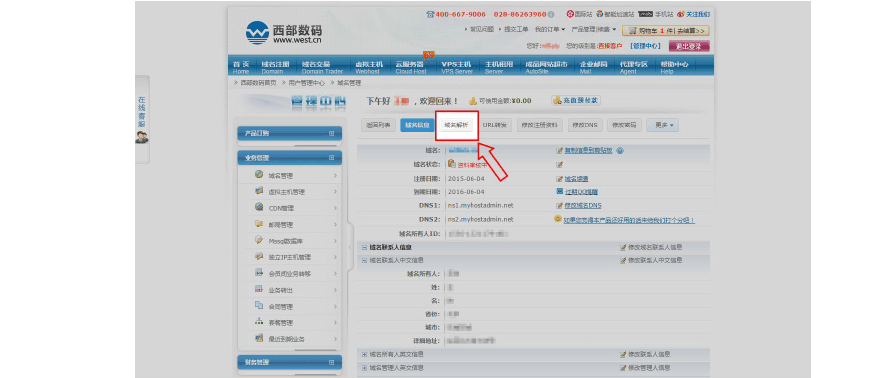Click the smiley face icon in the DNS2 row
Viewport: 893px width, 378px height.
[559, 219]
